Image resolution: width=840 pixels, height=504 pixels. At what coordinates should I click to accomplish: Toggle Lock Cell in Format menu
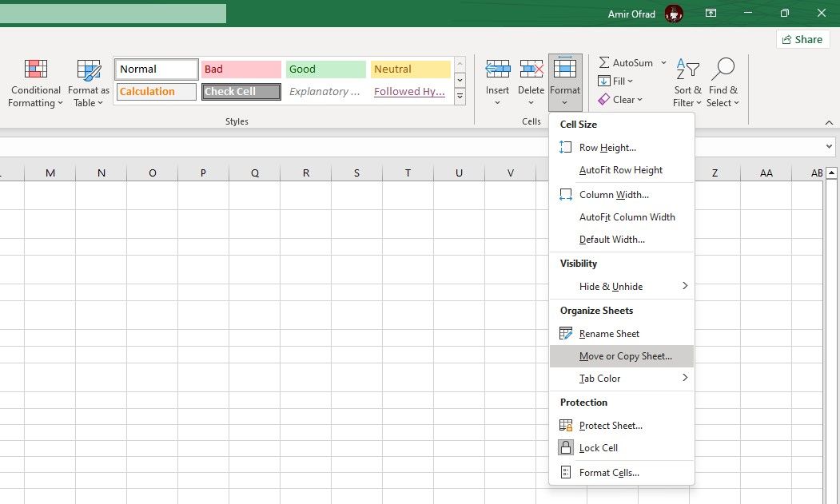pos(597,447)
